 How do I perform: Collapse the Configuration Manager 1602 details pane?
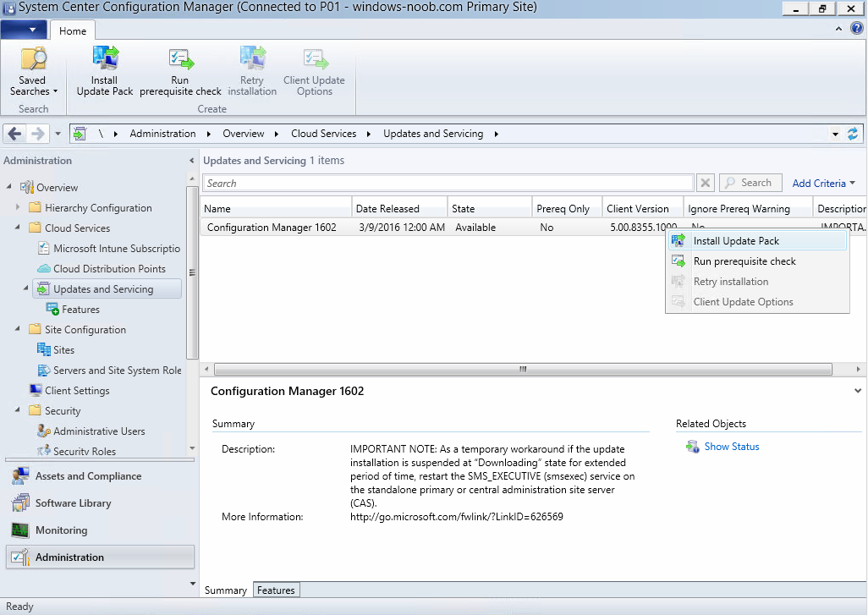click(x=858, y=391)
